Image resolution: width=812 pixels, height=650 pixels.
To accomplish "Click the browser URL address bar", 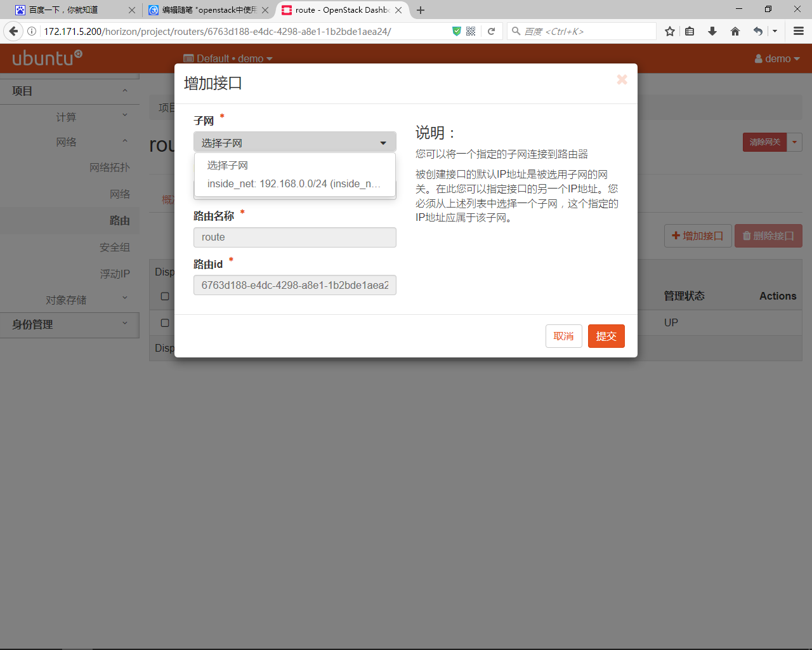I will pos(244,31).
